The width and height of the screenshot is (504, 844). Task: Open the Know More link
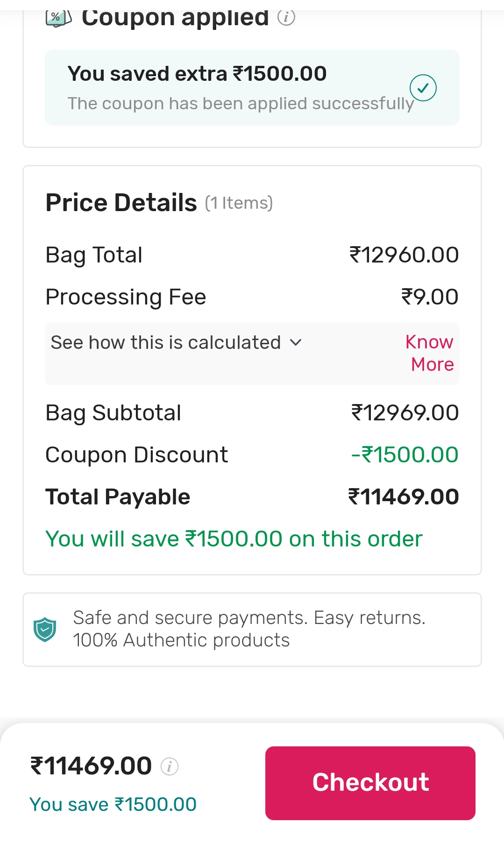(431, 353)
